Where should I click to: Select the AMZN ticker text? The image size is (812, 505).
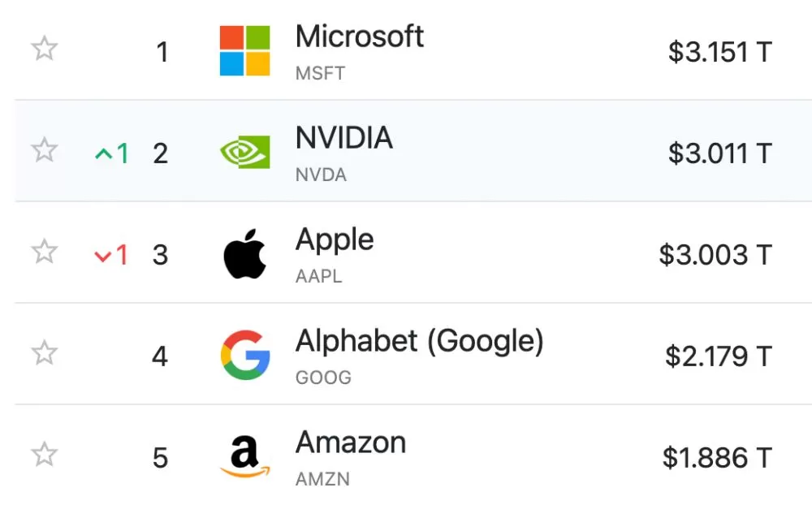[322, 479]
